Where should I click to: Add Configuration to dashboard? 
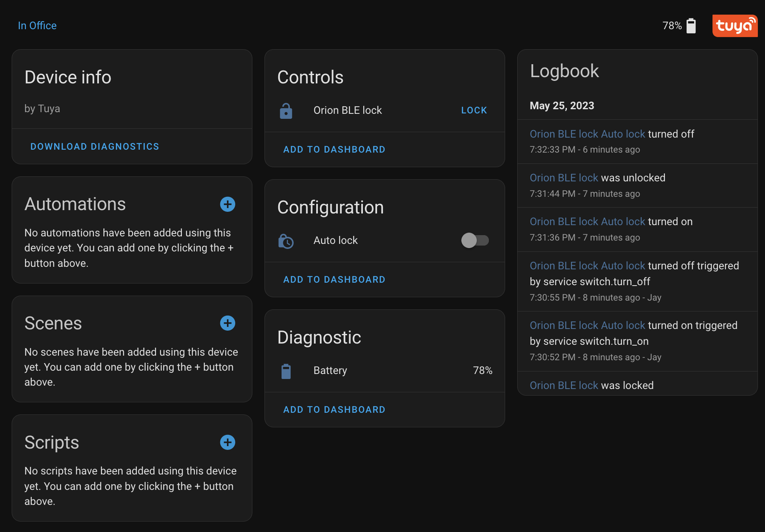tap(334, 279)
